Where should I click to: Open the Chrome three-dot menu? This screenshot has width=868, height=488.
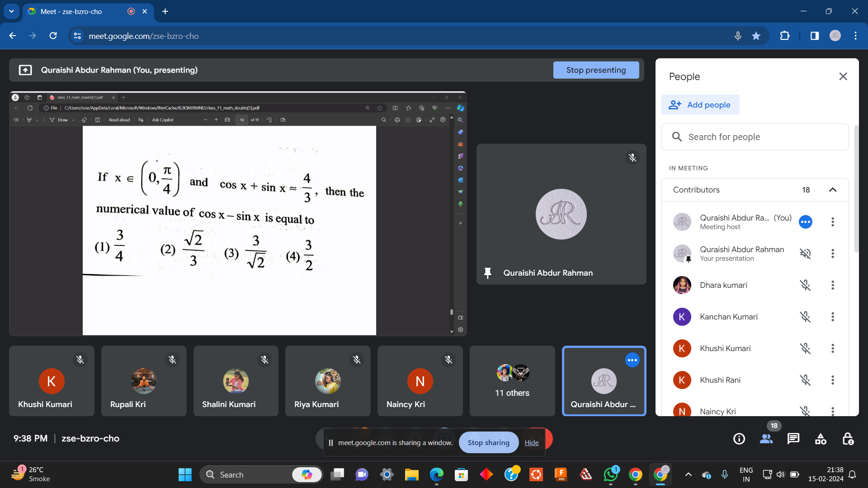[855, 36]
